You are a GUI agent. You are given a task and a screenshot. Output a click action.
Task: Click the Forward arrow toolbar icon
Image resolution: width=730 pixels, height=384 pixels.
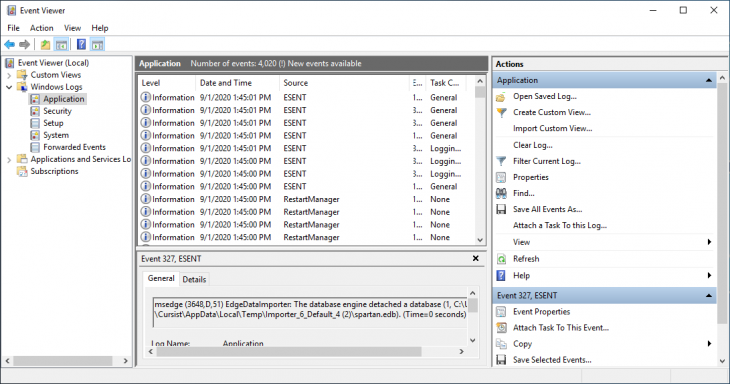click(x=24, y=45)
